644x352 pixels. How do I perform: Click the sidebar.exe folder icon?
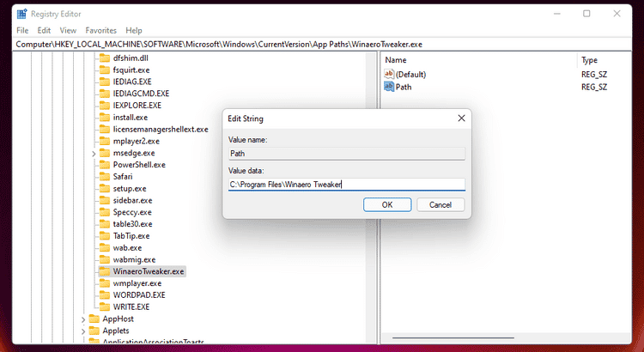coord(105,200)
